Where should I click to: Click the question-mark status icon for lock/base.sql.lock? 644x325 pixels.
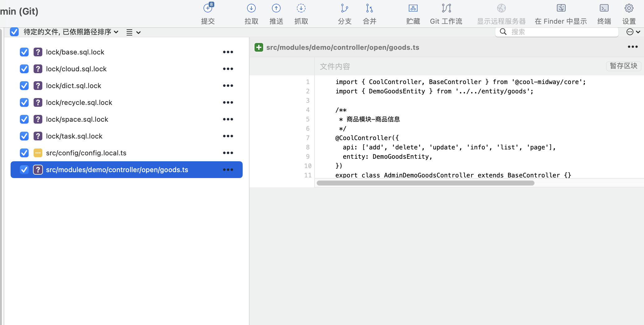38,52
